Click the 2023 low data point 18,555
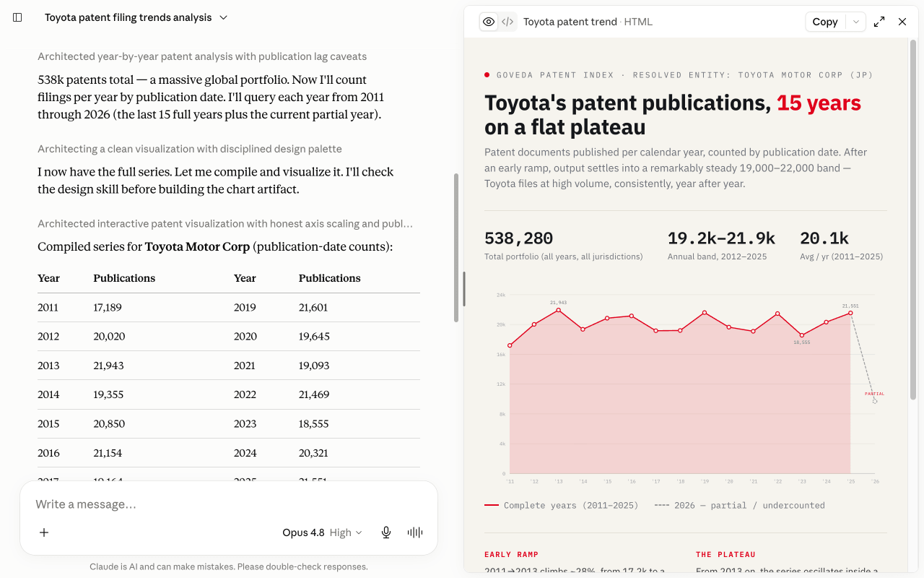 [x=802, y=335]
